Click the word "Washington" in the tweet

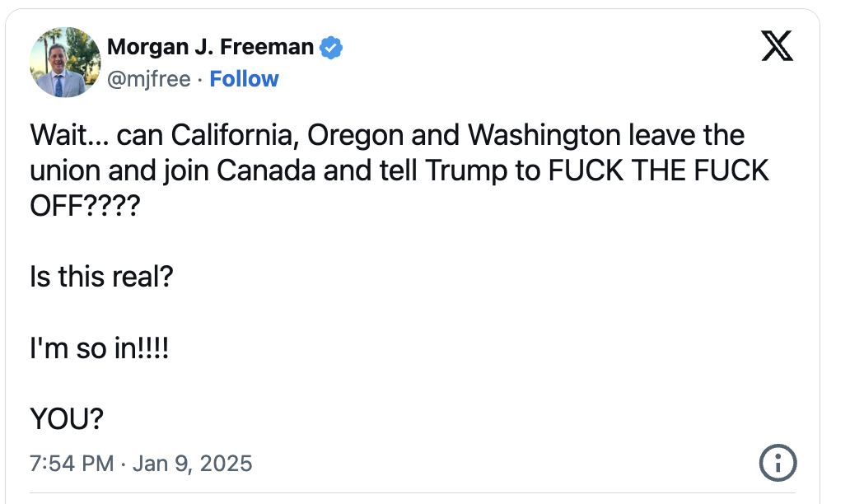[544, 136]
